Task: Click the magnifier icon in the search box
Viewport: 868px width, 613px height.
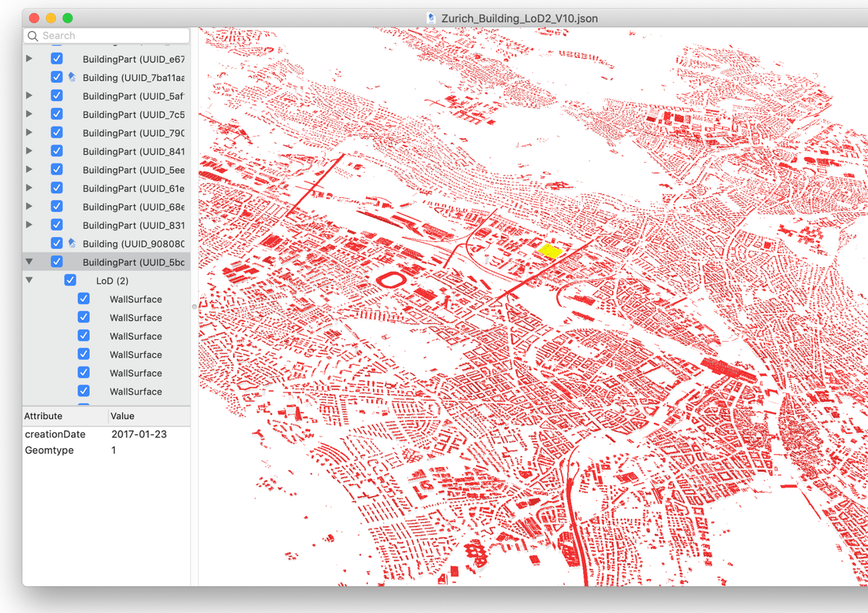Action: [x=33, y=35]
